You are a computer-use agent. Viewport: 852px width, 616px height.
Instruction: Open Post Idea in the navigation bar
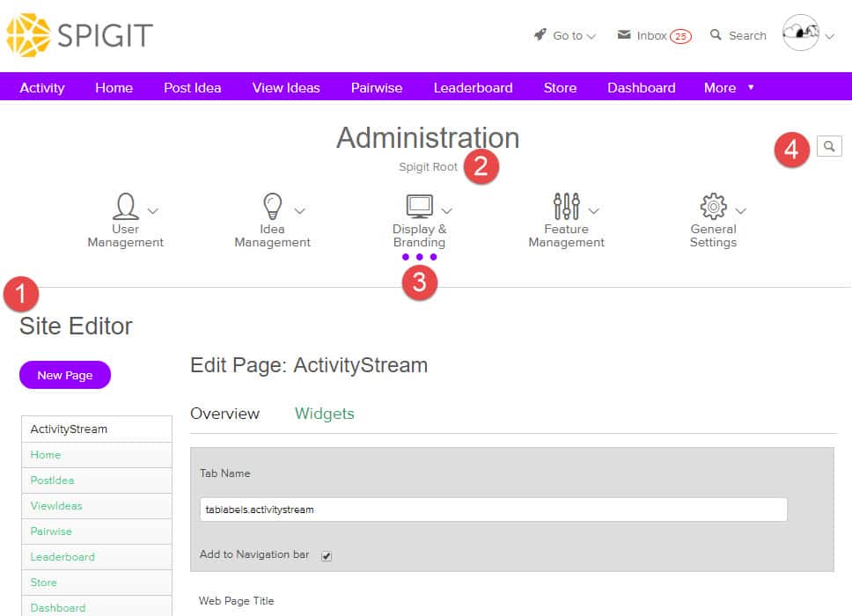pos(193,87)
